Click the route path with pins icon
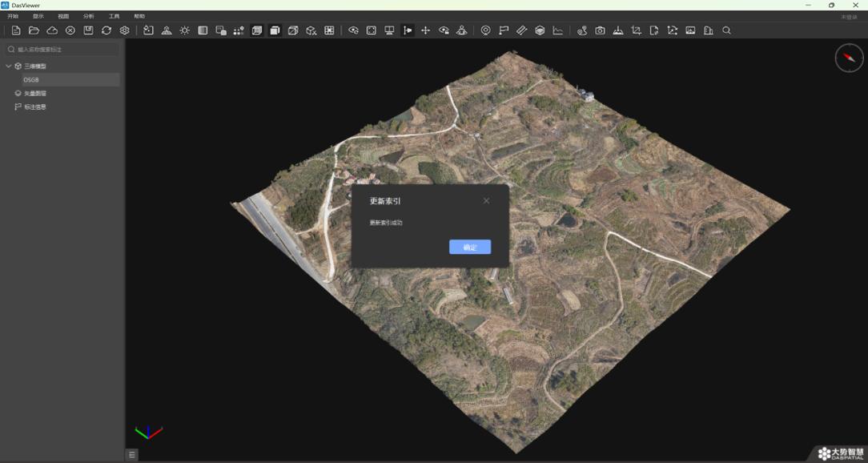This screenshot has height=463, width=868. [x=582, y=30]
